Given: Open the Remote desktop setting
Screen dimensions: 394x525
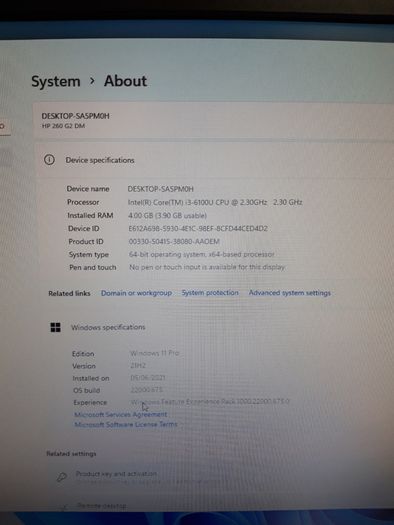Looking at the screenshot, I should coord(101,506).
